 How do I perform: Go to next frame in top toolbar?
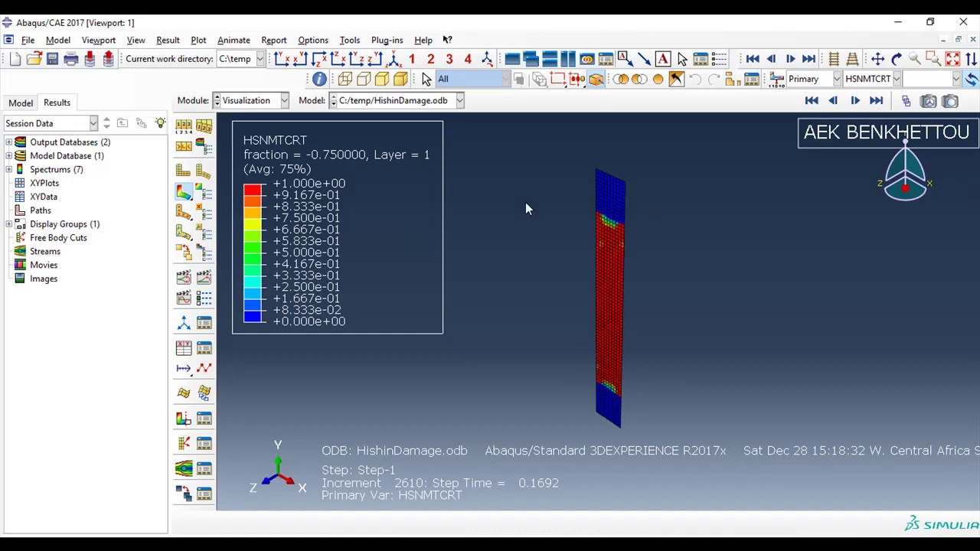tap(790, 59)
